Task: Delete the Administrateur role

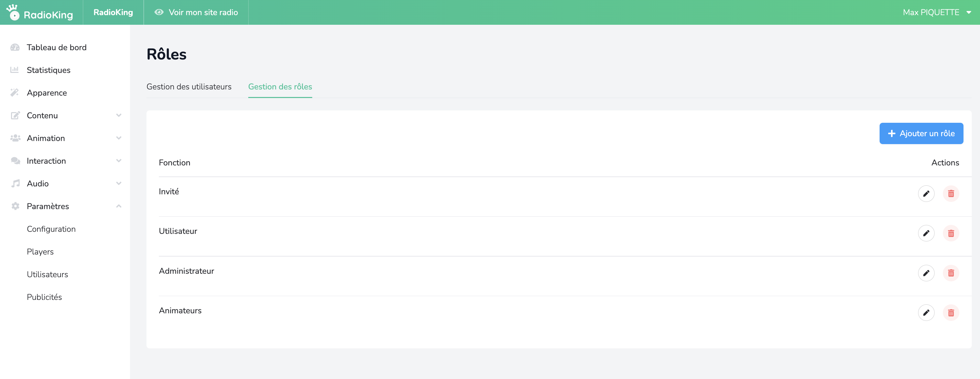Action: (950, 273)
